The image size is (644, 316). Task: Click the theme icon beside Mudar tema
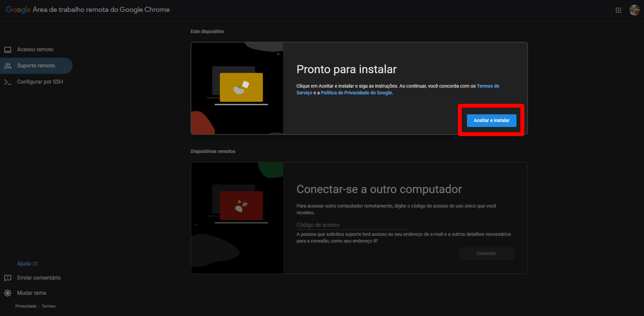8,293
